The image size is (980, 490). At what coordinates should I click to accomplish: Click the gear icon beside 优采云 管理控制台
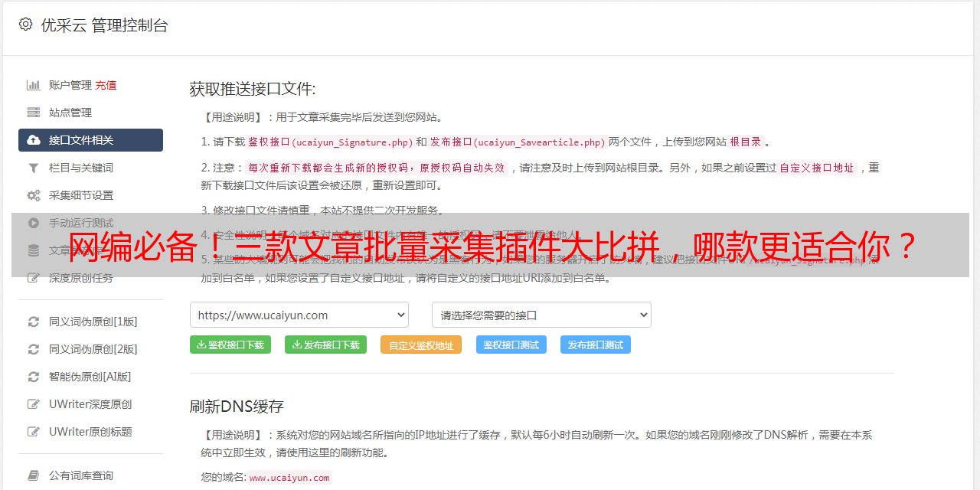[x=25, y=24]
